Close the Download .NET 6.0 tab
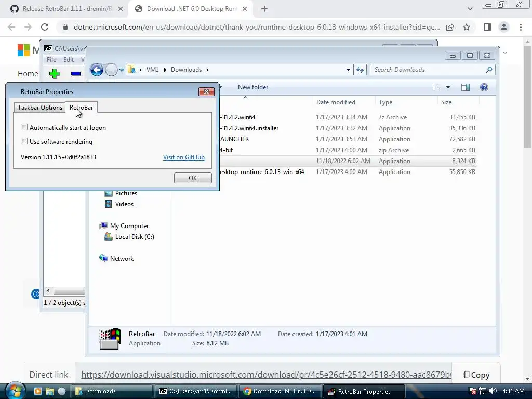This screenshot has width=532, height=399. [x=245, y=9]
